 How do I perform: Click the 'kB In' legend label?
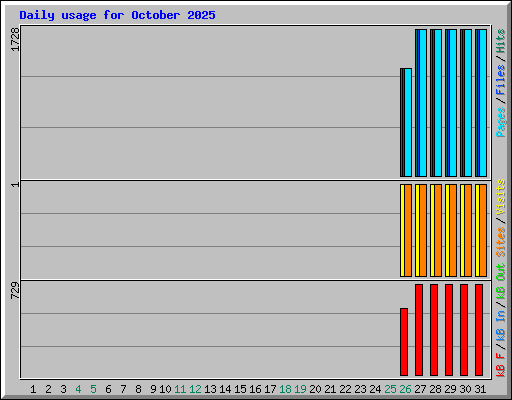[x=501, y=326]
